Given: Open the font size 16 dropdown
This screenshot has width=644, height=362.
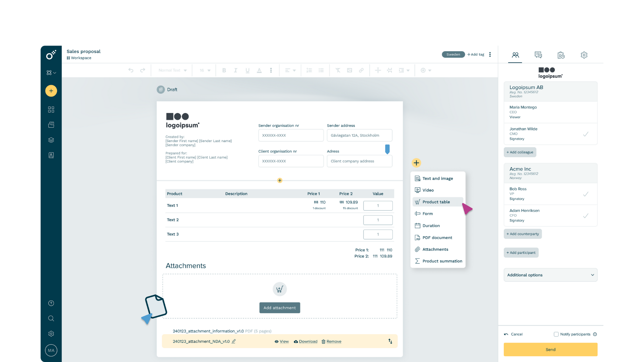Looking at the screenshot, I should pos(205,70).
